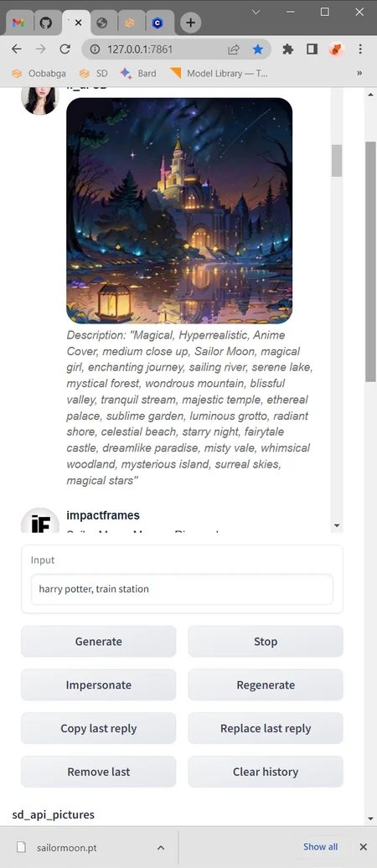Click the new tab plus button
This screenshot has width=377, height=868.
click(190, 23)
